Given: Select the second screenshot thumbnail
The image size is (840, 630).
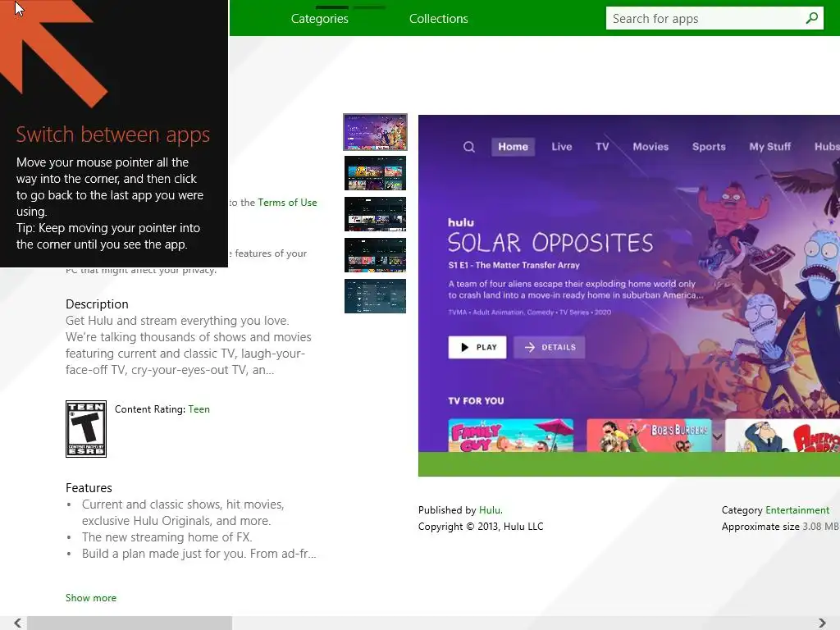Looking at the screenshot, I should (x=375, y=173).
